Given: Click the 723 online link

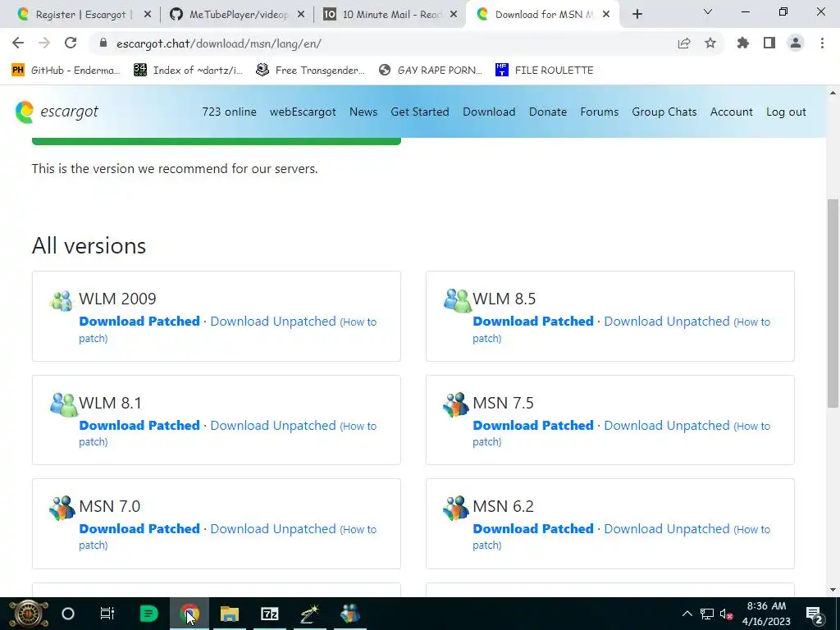Looking at the screenshot, I should tap(230, 112).
